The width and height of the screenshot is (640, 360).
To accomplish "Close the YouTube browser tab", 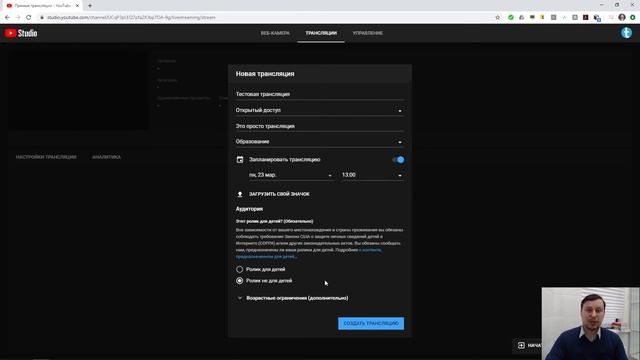I will pos(77,6).
